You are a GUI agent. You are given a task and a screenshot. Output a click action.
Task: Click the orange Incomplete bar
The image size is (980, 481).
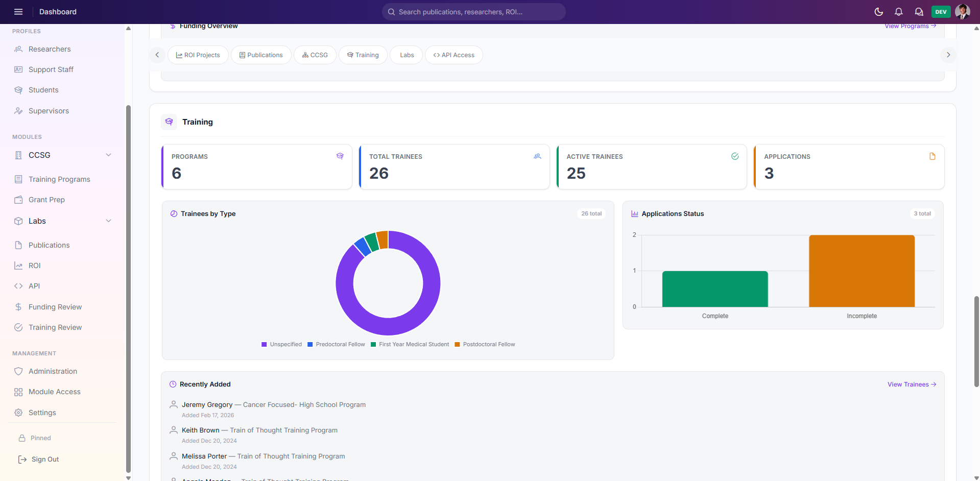click(x=862, y=271)
